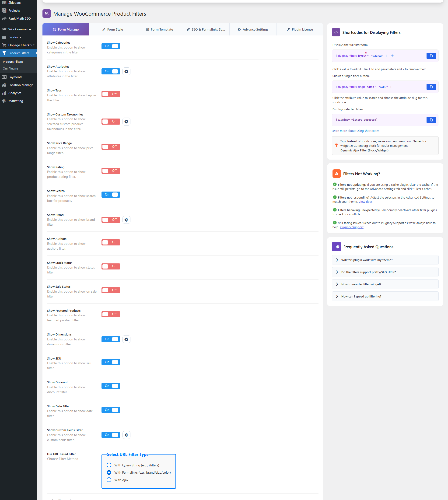Disable the Show Search switch
The height and width of the screenshot is (500, 448).
(x=111, y=195)
